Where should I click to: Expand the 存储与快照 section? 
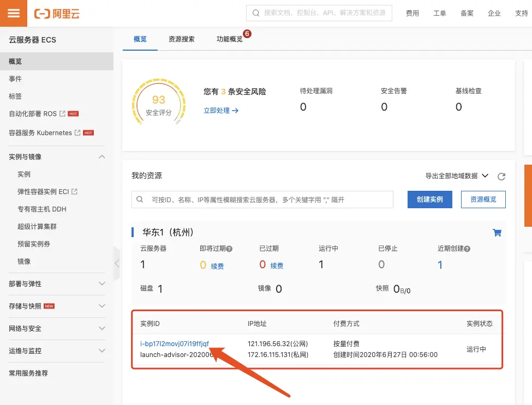pos(102,306)
